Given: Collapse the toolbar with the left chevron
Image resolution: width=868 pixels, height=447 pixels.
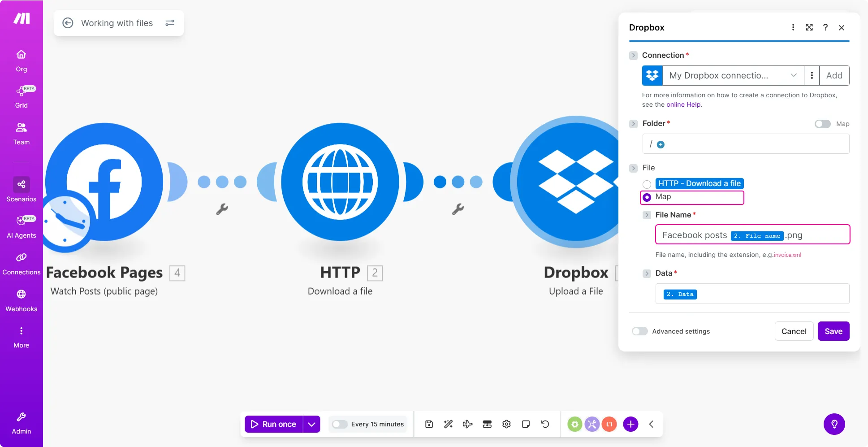Looking at the screenshot, I should (x=651, y=424).
